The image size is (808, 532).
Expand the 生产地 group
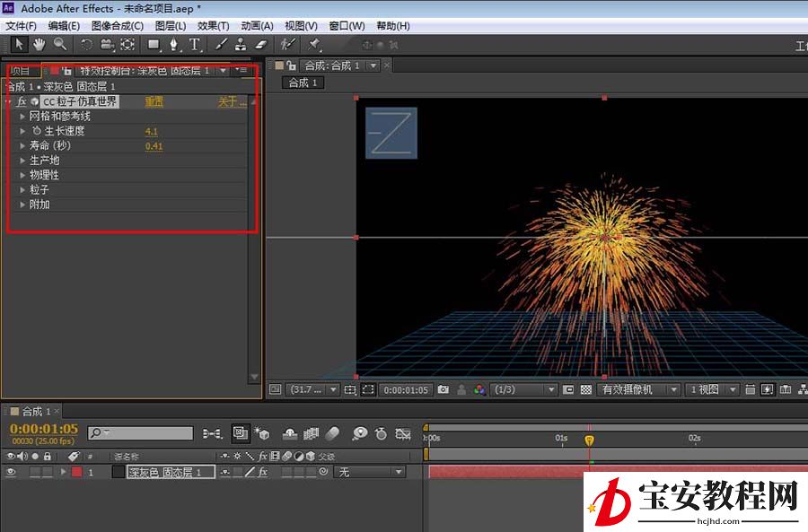pyautogui.click(x=22, y=161)
